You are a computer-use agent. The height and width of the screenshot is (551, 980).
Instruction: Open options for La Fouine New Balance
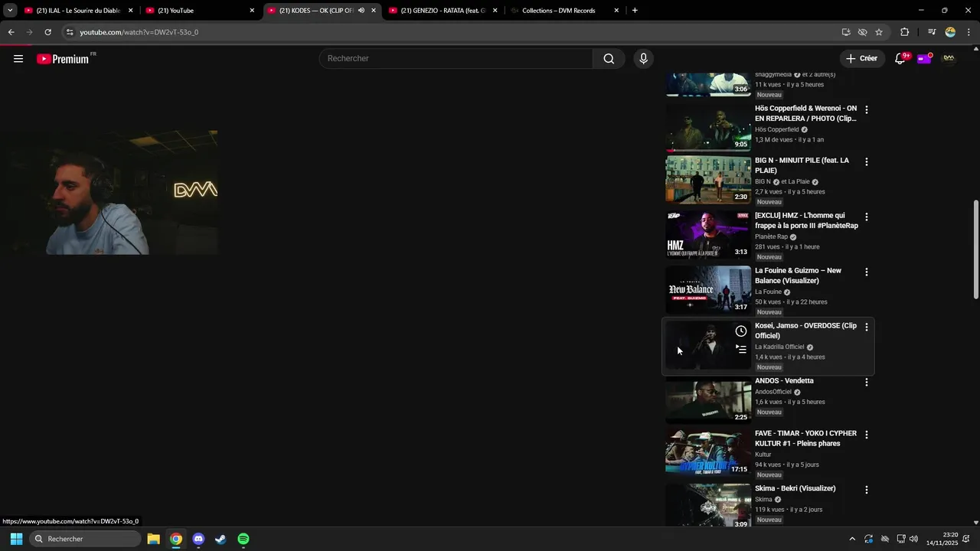[866, 272]
